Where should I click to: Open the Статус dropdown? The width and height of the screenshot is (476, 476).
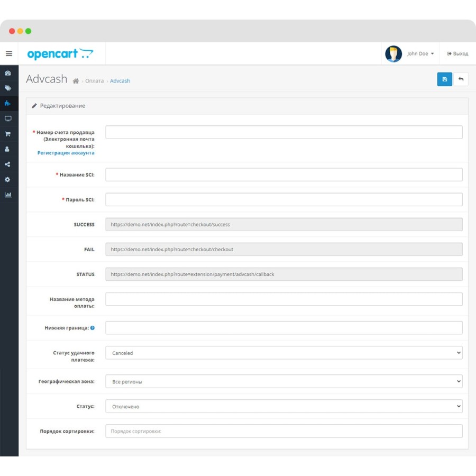pyautogui.click(x=284, y=406)
